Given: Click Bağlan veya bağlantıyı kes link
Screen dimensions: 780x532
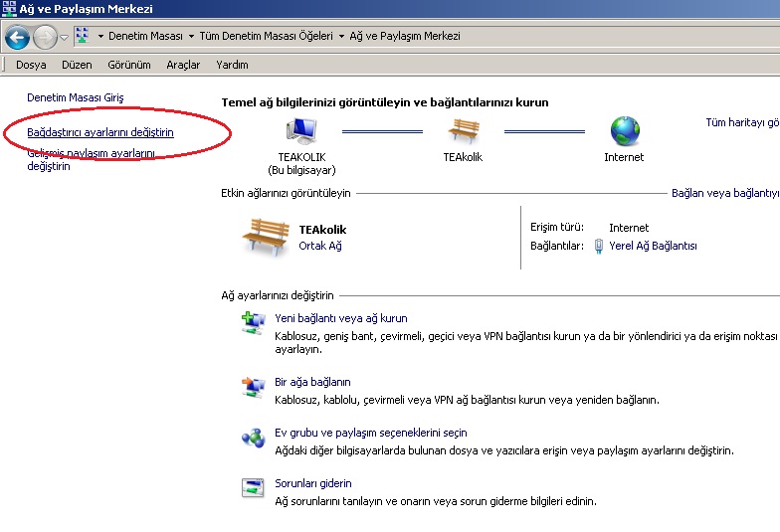Looking at the screenshot, I should (x=726, y=193).
